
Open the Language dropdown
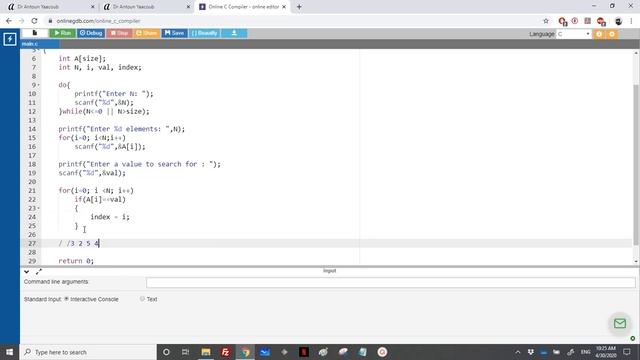coord(574,34)
